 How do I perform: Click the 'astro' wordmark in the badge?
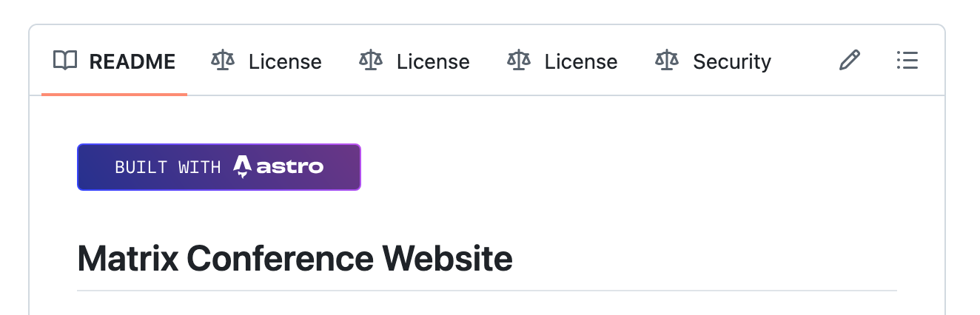tap(290, 167)
